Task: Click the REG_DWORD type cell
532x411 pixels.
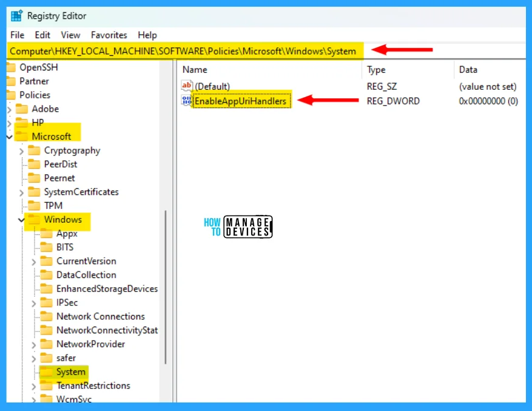Action: point(393,101)
